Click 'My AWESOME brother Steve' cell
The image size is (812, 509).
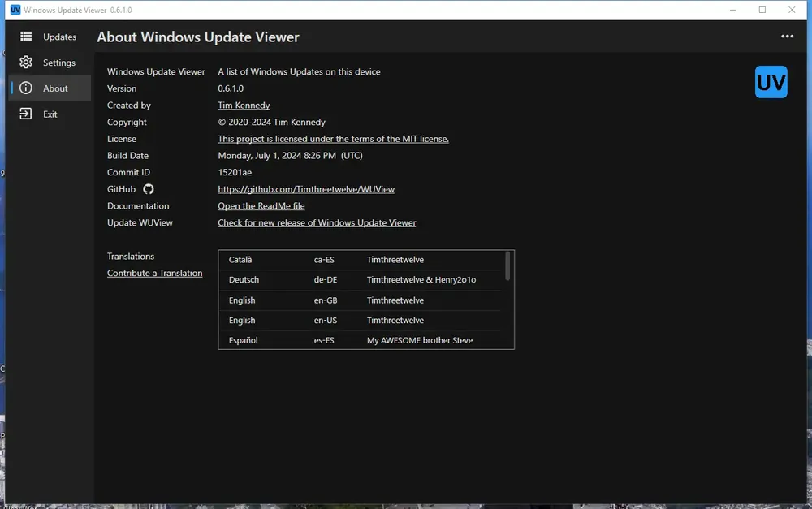pos(420,340)
